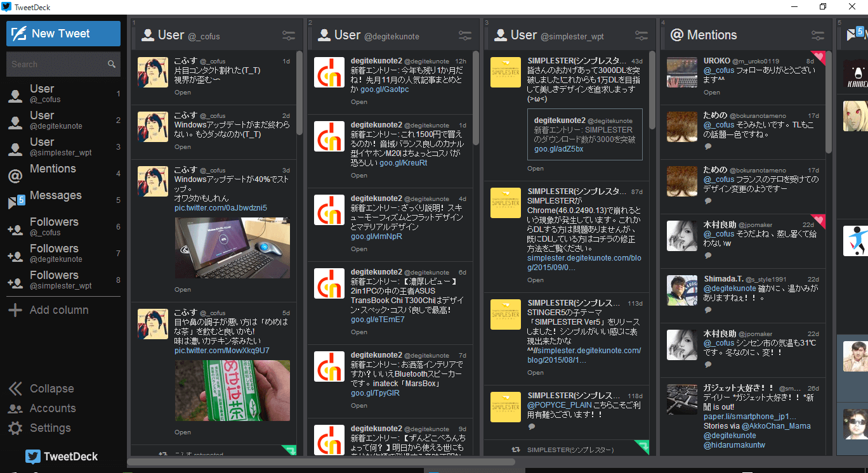Click the Messages icon with 5 badge

click(16, 202)
